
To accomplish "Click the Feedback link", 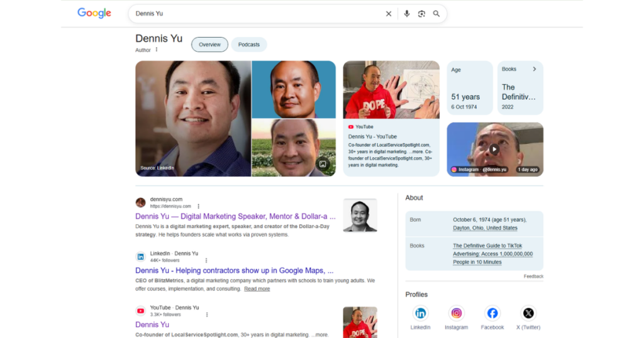I will coord(533,276).
